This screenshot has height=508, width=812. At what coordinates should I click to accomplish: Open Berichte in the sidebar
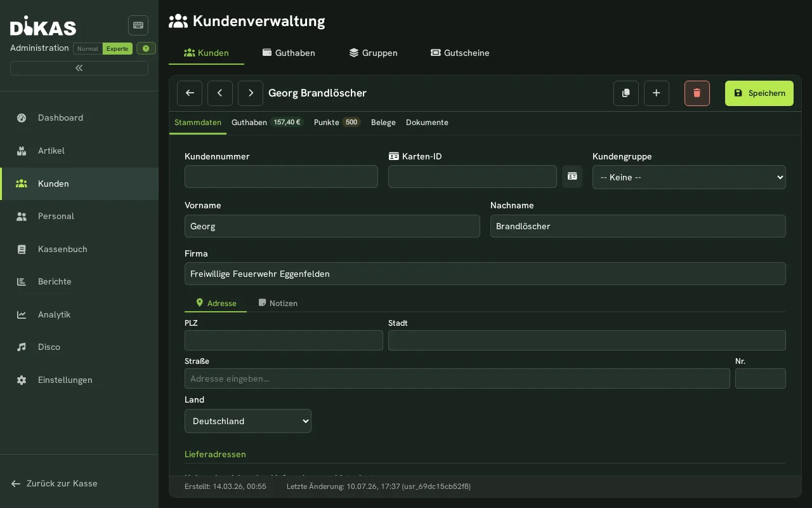point(79,281)
